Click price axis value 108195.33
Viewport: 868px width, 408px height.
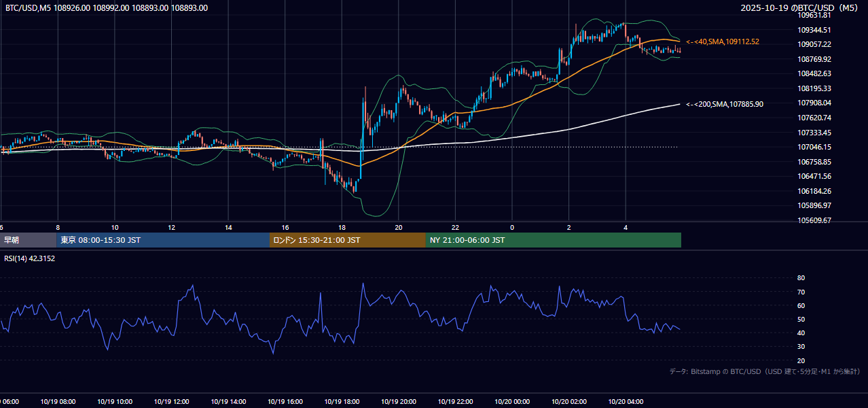click(814, 88)
